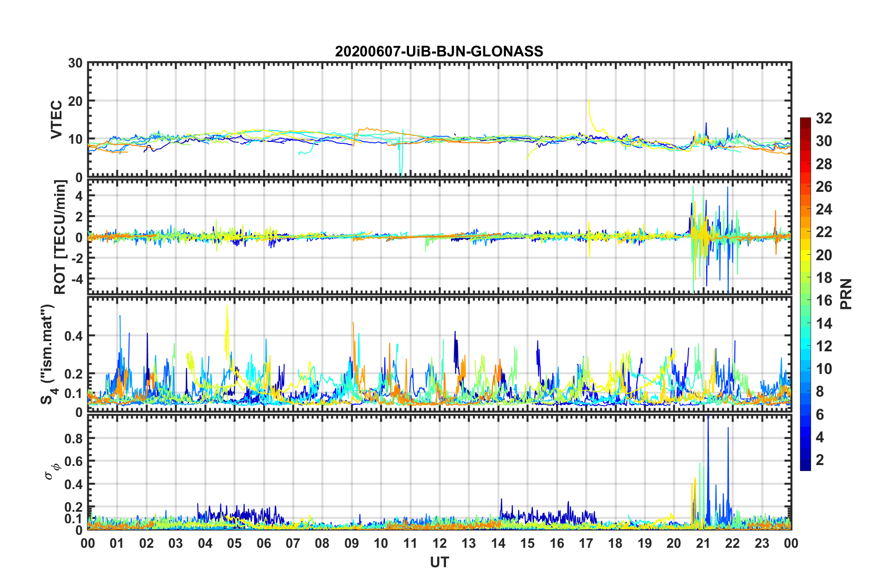Click the PRN colorbar label
The width and height of the screenshot is (879, 588).
coord(846,294)
